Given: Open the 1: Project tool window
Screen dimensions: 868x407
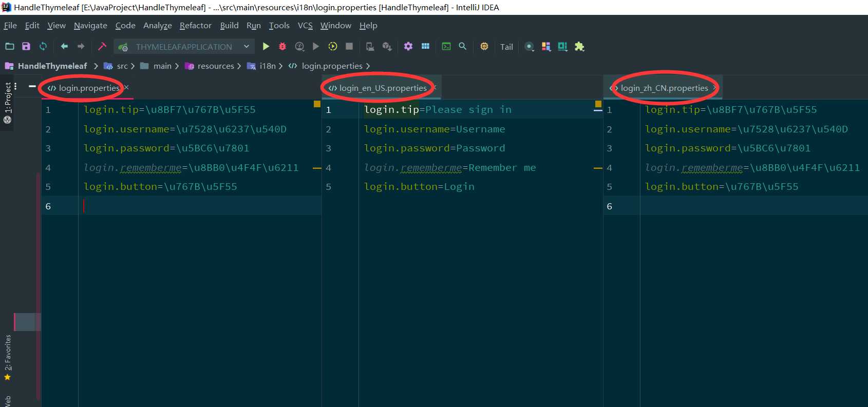Looking at the screenshot, I should pos(7,103).
